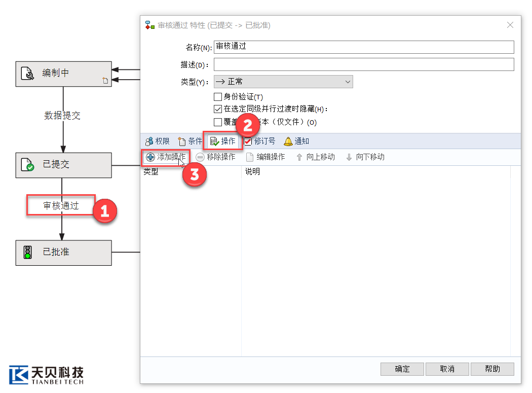Switch to the 通知 tab
The width and height of the screenshot is (532, 393).
pos(296,141)
